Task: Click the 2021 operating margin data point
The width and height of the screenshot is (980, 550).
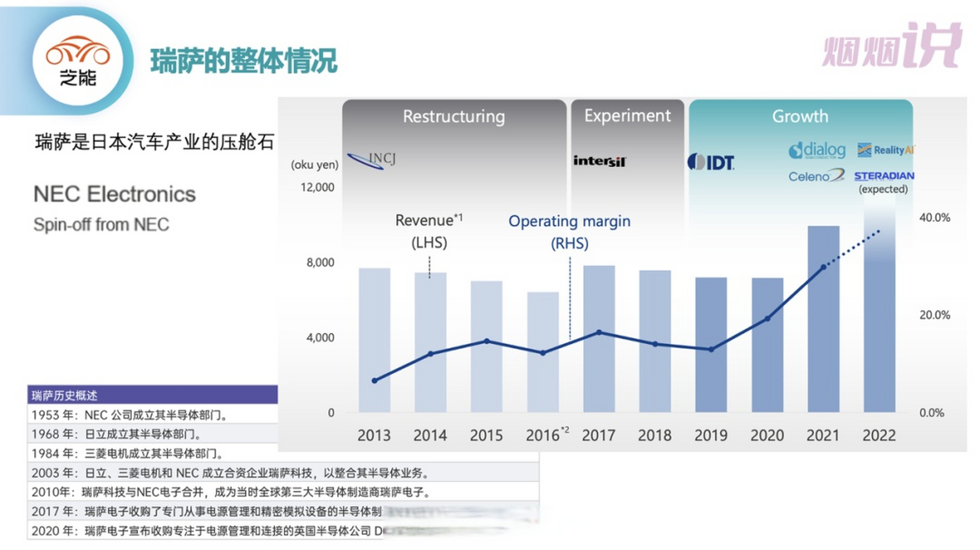Action: [824, 267]
